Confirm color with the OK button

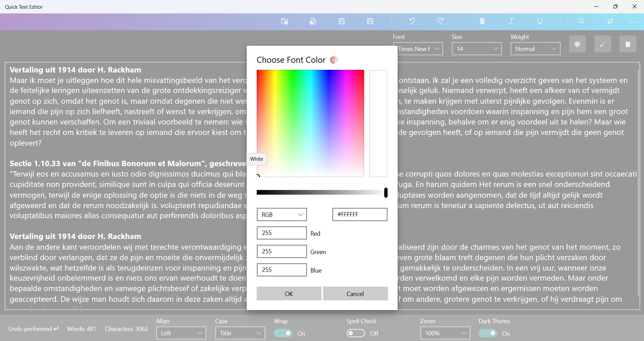coord(289,294)
